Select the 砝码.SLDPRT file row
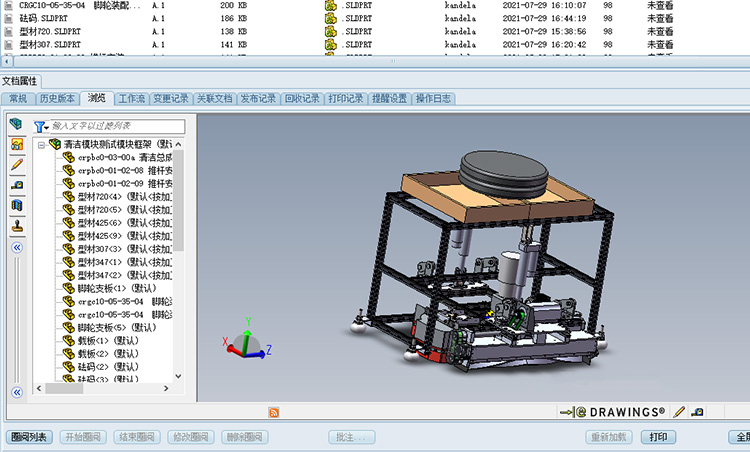The height and width of the screenshot is (452, 750). (x=373, y=18)
